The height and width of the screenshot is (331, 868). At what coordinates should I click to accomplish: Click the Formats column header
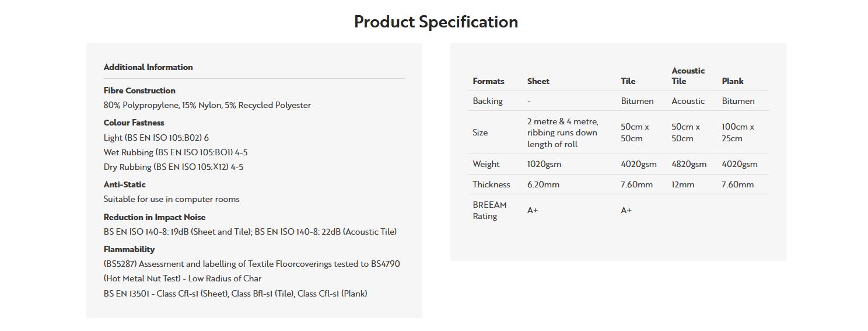(x=488, y=81)
